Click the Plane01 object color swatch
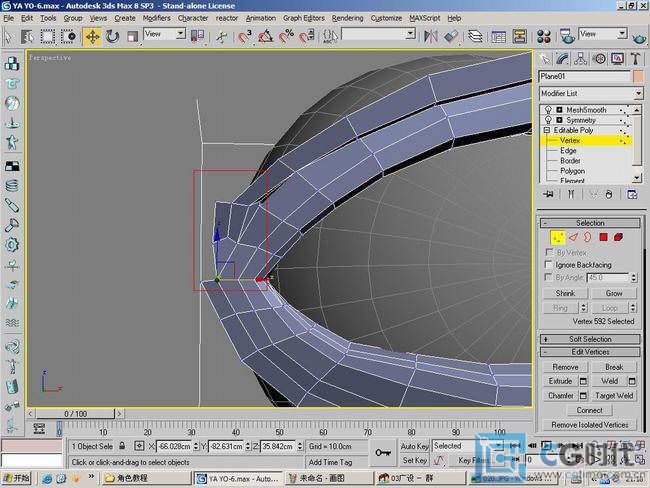The height and width of the screenshot is (488, 650). click(x=638, y=76)
